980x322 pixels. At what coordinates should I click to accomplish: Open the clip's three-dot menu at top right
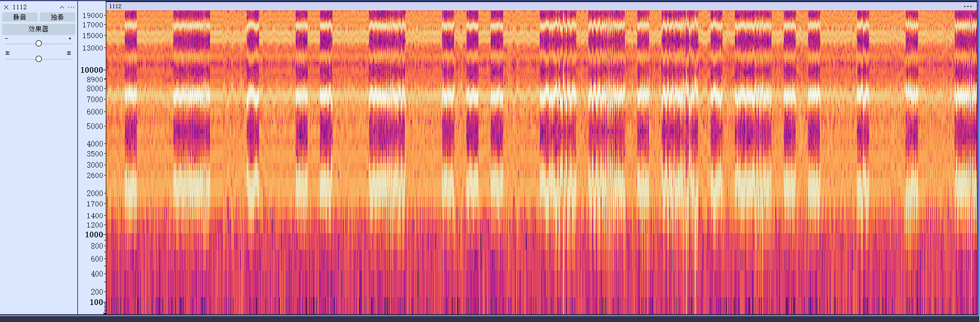click(968, 6)
